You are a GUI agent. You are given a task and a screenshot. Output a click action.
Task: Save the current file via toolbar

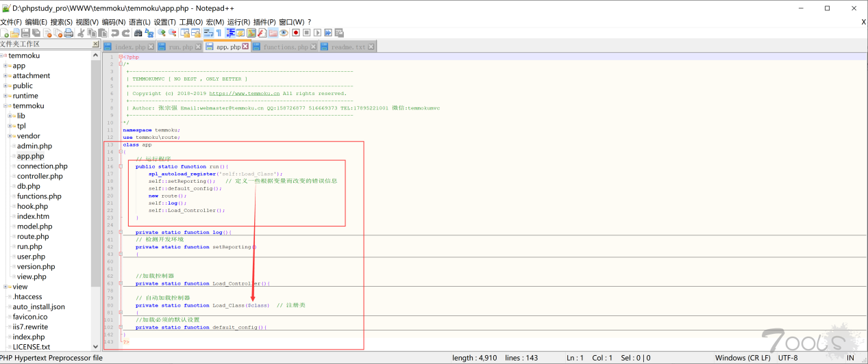click(25, 33)
